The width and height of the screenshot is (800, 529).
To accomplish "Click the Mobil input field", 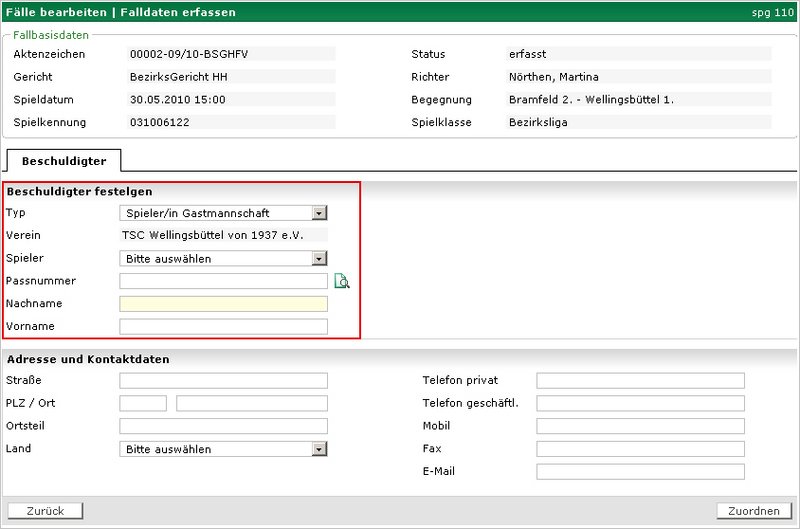I will (x=640, y=427).
